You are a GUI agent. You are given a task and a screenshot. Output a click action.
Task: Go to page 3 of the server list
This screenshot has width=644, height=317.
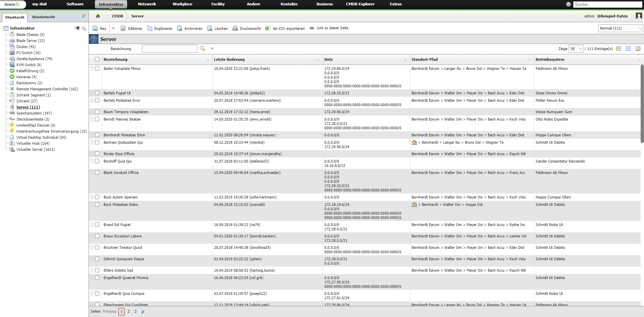136,311
